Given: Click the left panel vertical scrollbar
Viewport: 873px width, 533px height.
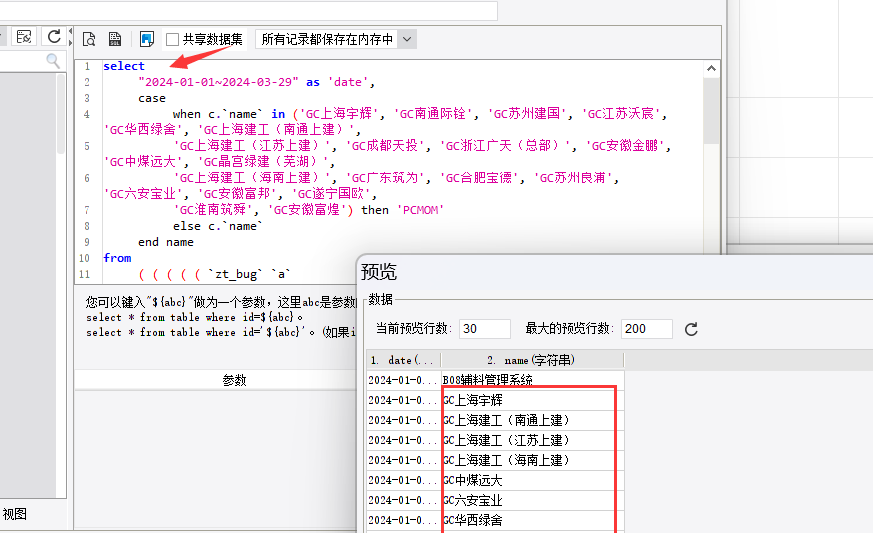Looking at the screenshot, I should 61,114.
